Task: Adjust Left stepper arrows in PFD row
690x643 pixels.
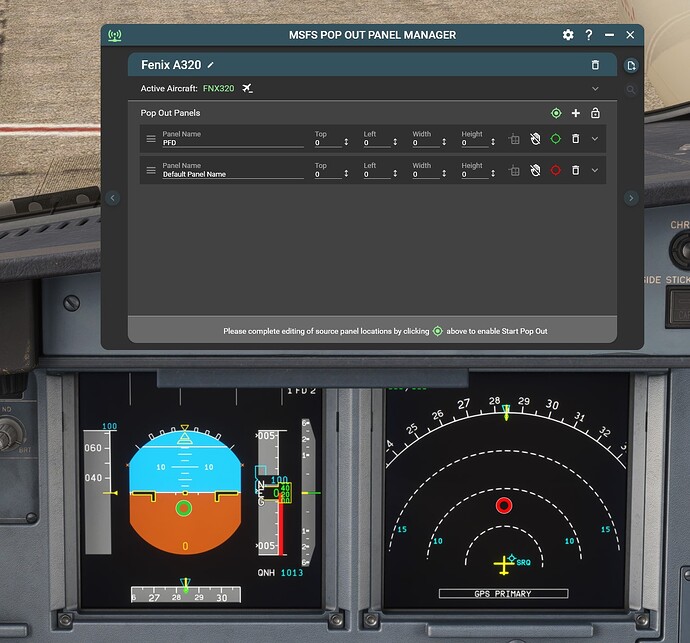Action: [395, 142]
